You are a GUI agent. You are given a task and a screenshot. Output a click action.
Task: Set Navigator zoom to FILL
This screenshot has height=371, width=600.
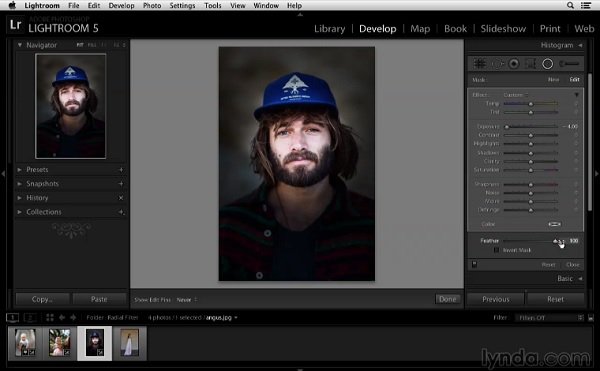click(x=91, y=45)
